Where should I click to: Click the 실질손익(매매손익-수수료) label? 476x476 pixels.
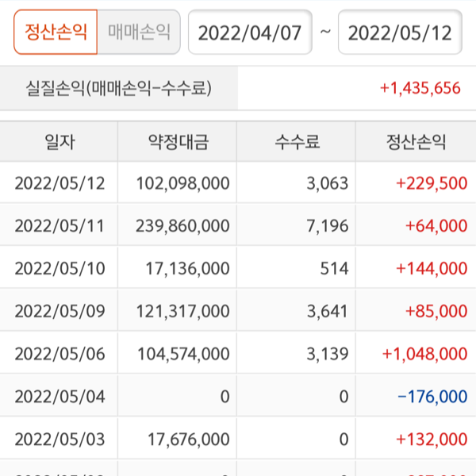(x=119, y=86)
